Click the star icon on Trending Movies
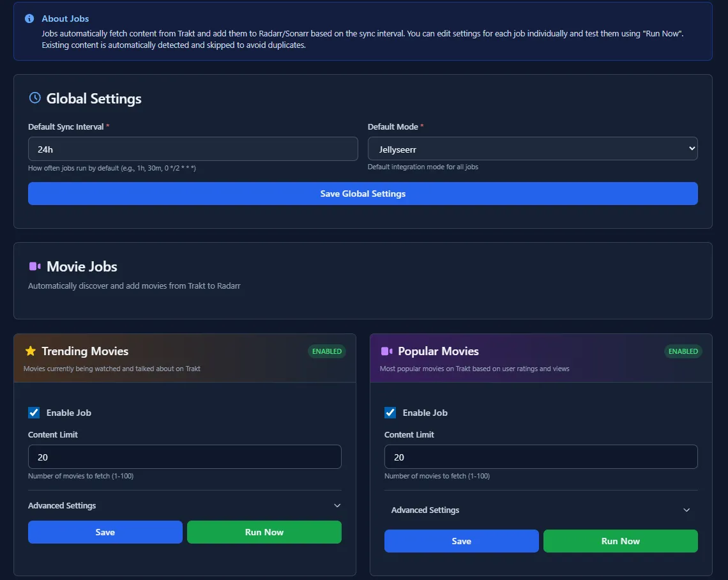 click(x=30, y=351)
